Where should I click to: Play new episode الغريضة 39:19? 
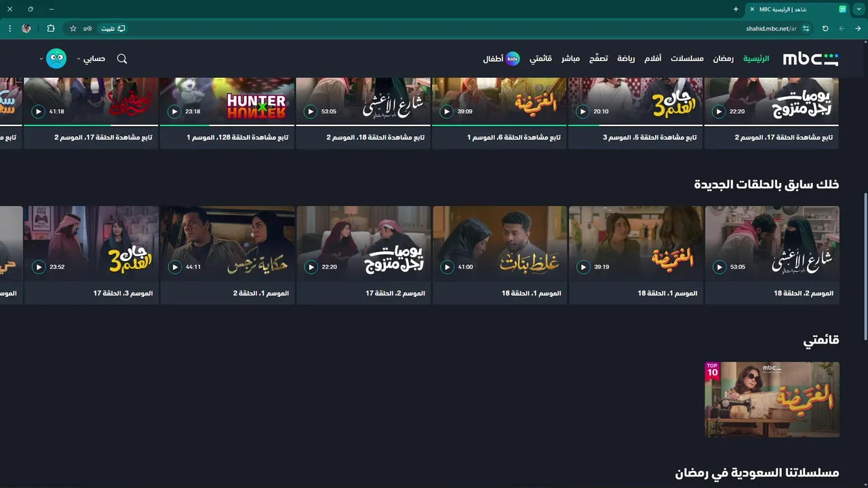(x=583, y=267)
